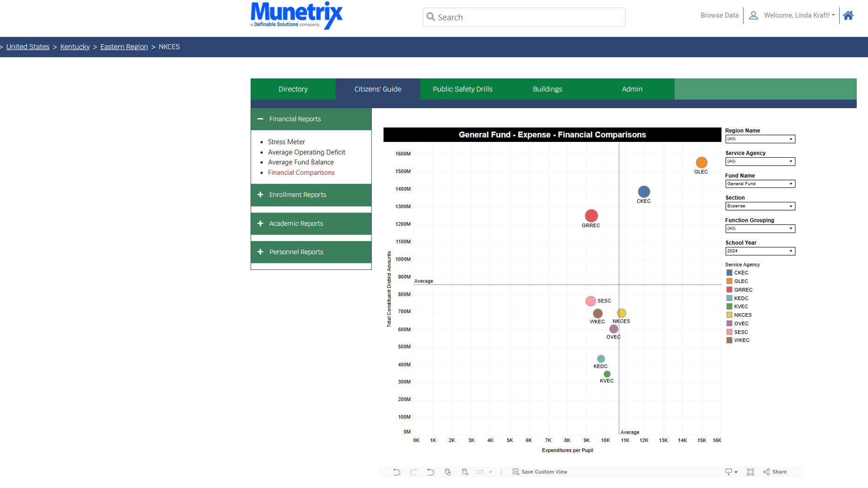Open the School Year dropdown
This screenshot has width=868, height=488.
tap(760, 251)
